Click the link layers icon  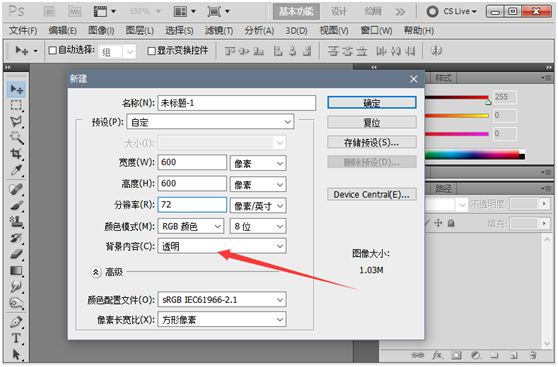(417, 355)
